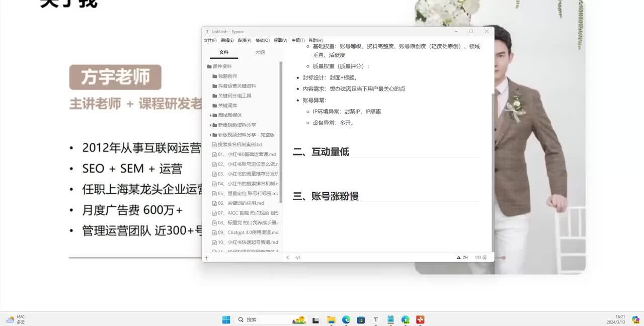Click the line 封标设计：封面+标题。
The image size is (644, 326).
click(330, 78)
